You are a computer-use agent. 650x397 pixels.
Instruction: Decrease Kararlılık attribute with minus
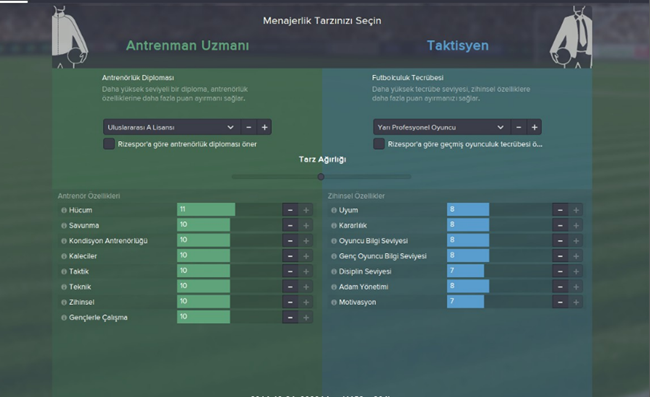(560, 225)
